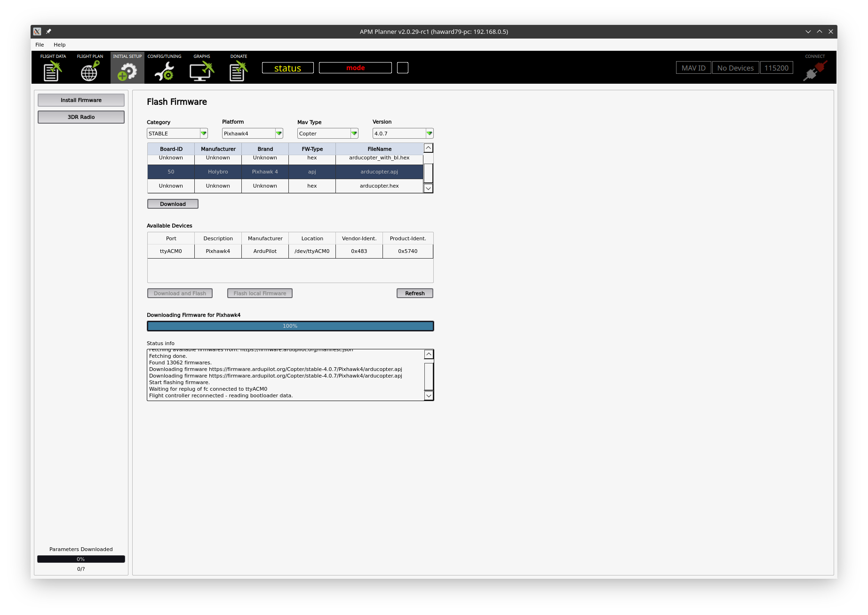The width and height of the screenshot is (868, 615).
Task: Click the Port column header
Action: click(x=171, y=239)
